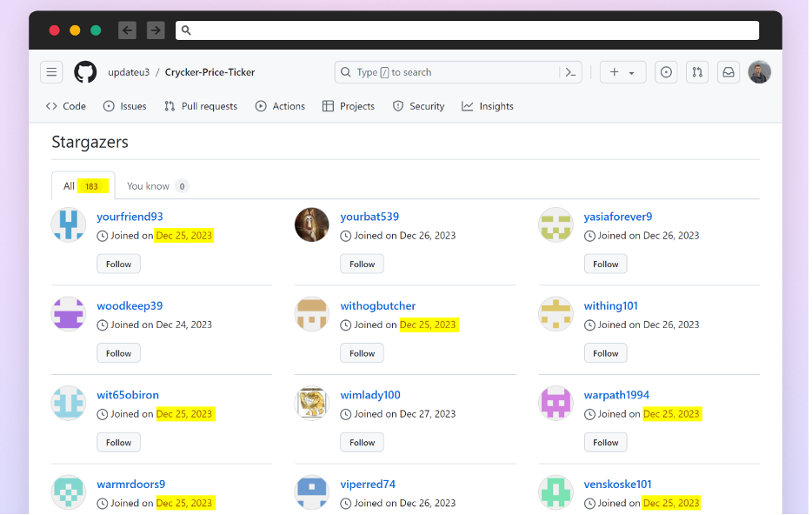This screenshot has width=812, height=515.
Task: Follow yasiaforever9
Action: (605, 264)
